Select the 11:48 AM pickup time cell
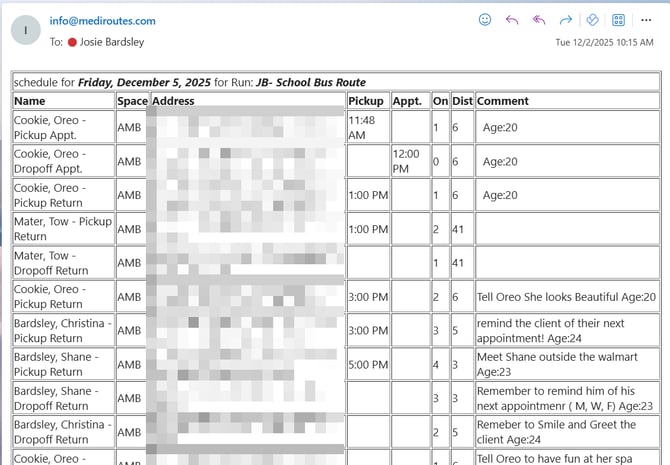The width and height of the screenshot is (670, 465). [x=361, y=127]
